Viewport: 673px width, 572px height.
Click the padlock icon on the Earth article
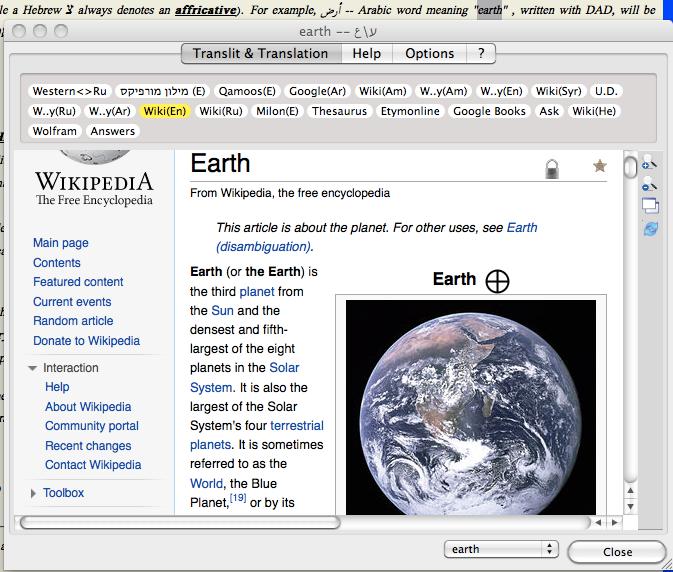551,168
